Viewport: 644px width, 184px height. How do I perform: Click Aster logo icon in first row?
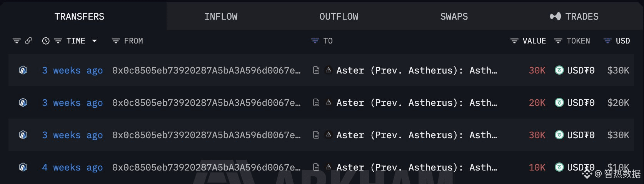point(328,70)
